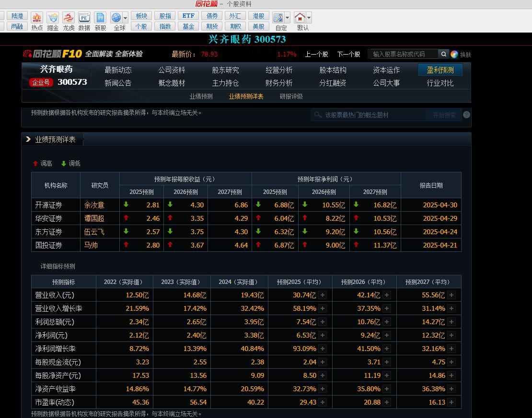This screenshot has height=418, width=532.
Task: Click the hot concept search field
Action: (369, 115)
